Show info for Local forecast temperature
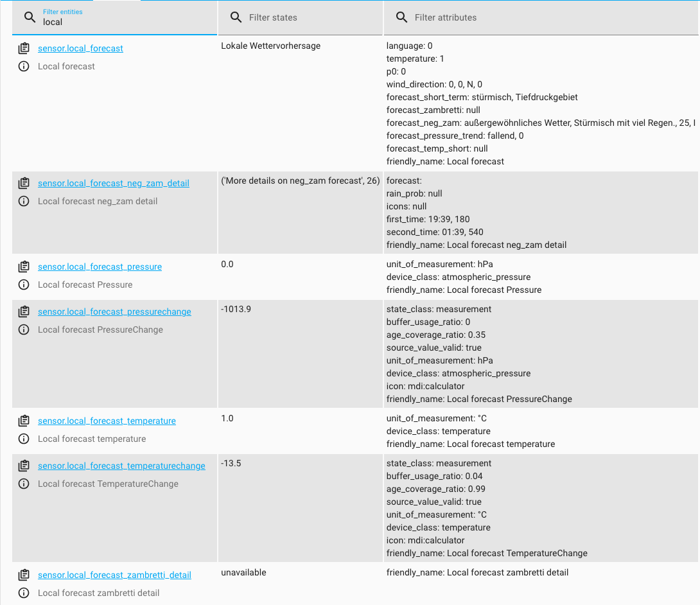 tap(24, 439)
